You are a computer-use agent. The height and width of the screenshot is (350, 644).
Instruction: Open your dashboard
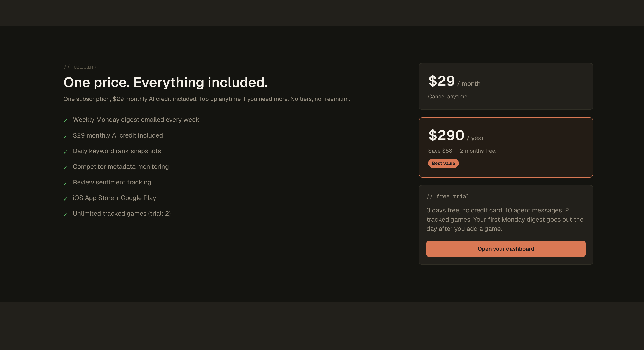[506, 249]
